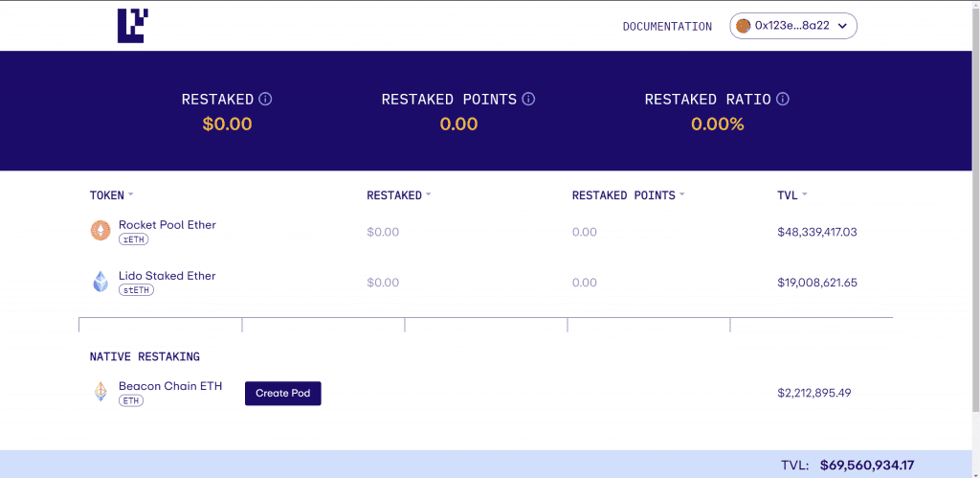Screen dimensions: 980x478
Task: Click the stETH tag
Action: click(x=136, y=290)
